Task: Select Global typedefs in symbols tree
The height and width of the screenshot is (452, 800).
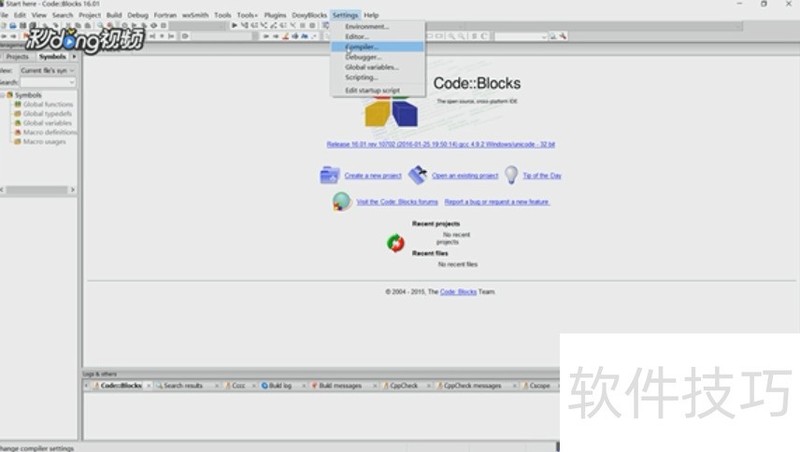Action: click(x=47, y=113)
